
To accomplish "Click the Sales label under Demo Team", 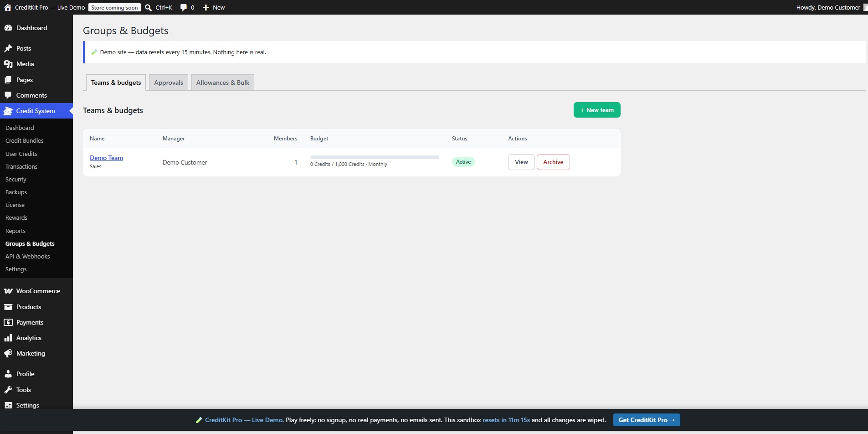I will (95, 166).
